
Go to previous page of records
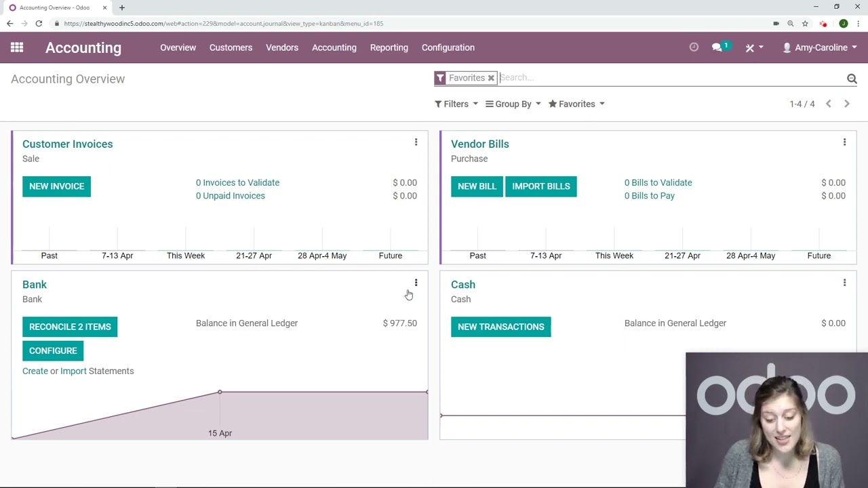(828, 104)
